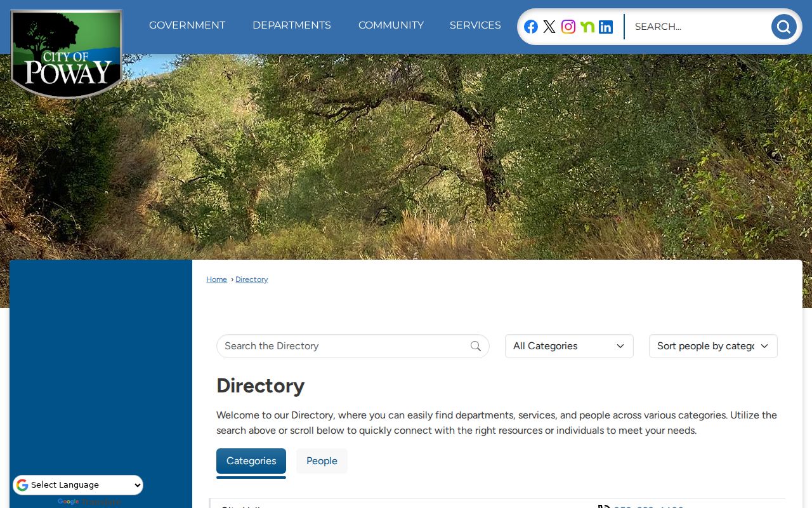
Task: Go to Home breadcrumb link
Action: point(216,279)
